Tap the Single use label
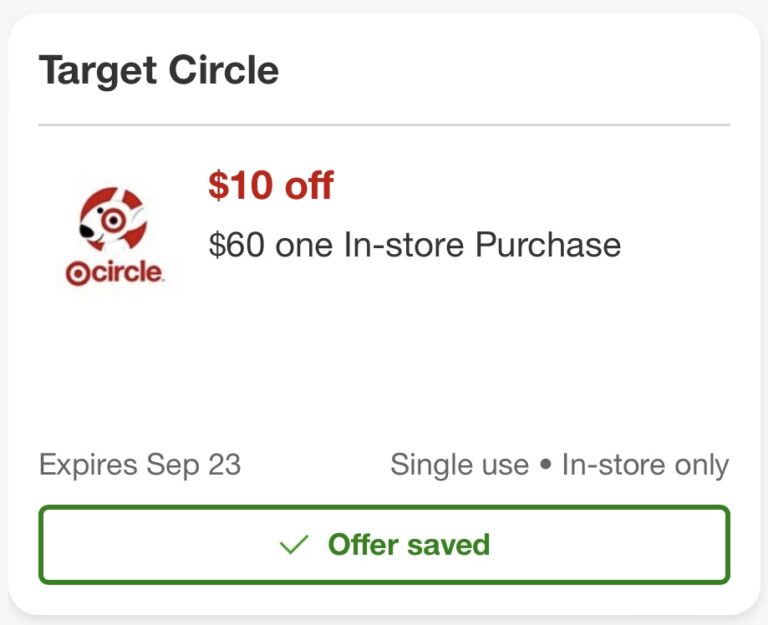Screen dimensions: 768x625 459,465
